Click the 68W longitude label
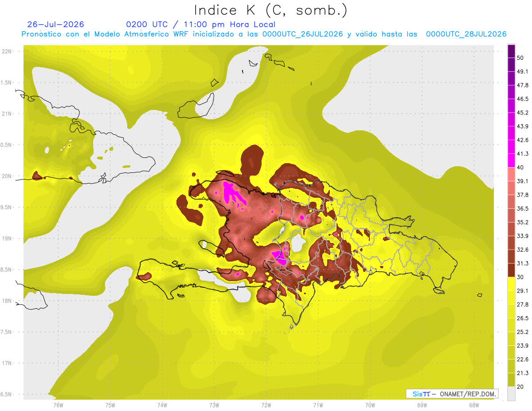The image size is (532, 411). tap(474, 405)
